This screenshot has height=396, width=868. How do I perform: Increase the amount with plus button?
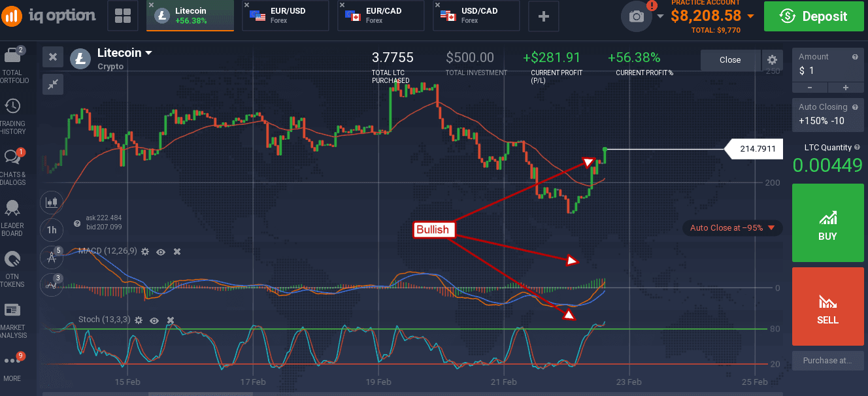[x=845, y=88]
